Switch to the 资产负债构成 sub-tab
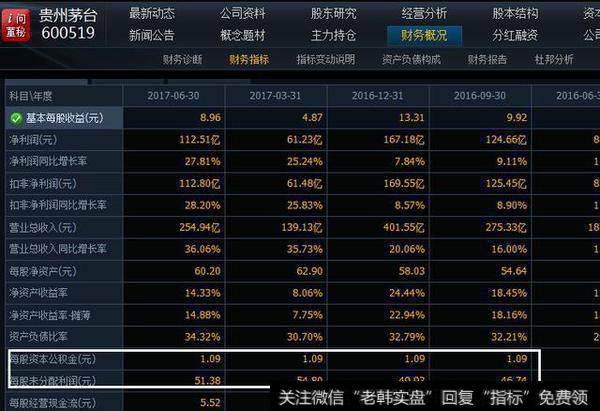This screenshot has height=411, width=600. (x=411, y=60)
